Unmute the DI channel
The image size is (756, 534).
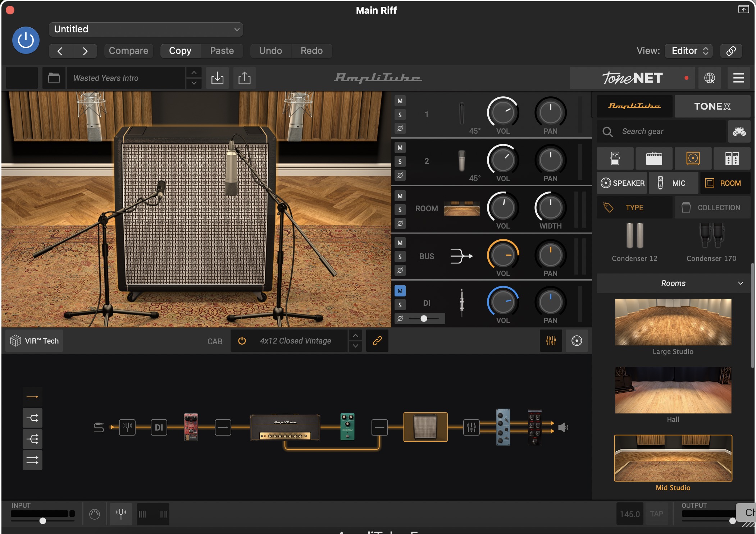pyautogui.click(x=400, y=291)
